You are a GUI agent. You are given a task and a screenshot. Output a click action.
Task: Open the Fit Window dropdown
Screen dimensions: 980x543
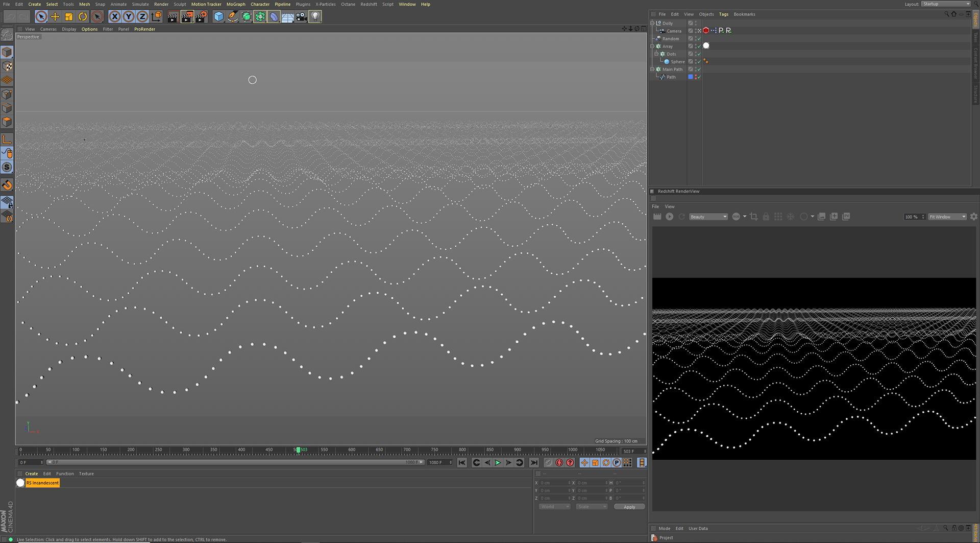tap(947, 217)
